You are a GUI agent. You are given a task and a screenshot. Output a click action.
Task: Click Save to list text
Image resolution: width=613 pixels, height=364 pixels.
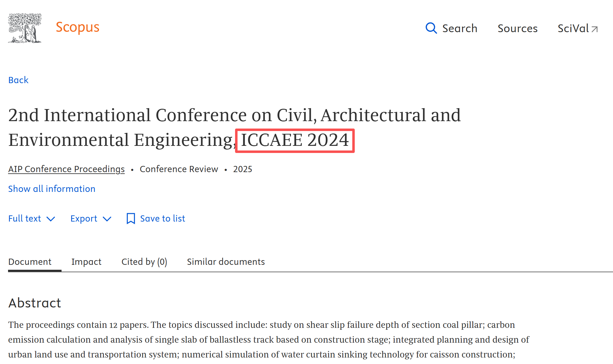pyautogui.click(x=163, y=218)
